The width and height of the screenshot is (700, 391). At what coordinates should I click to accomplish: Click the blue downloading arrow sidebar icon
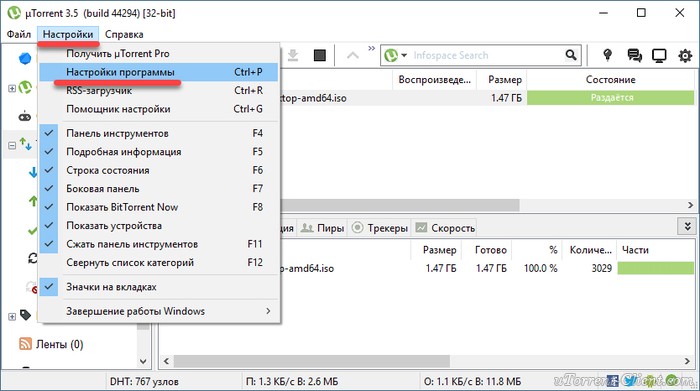[x=33, y=172]
